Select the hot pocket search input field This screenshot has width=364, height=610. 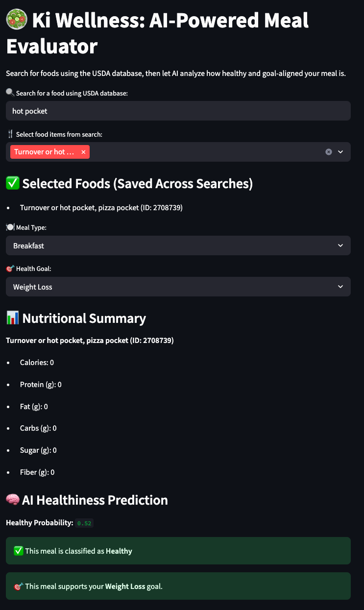click(x=178, y=111)
